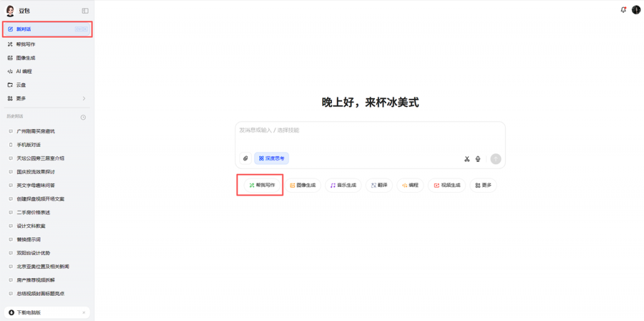Select the 视频生成 skill chip
This screenshot has width=644, height=321.
(447, 186)
